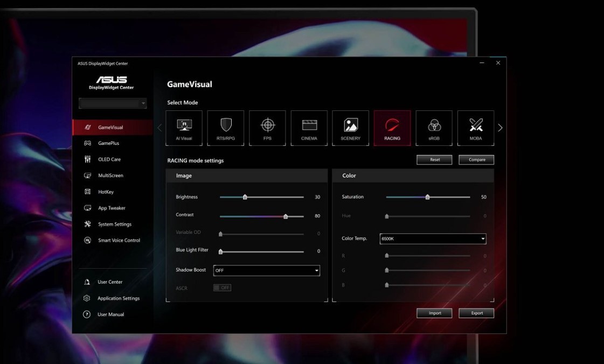Click the User Center label
Screen dimensions: 604x364
[110, 282]
